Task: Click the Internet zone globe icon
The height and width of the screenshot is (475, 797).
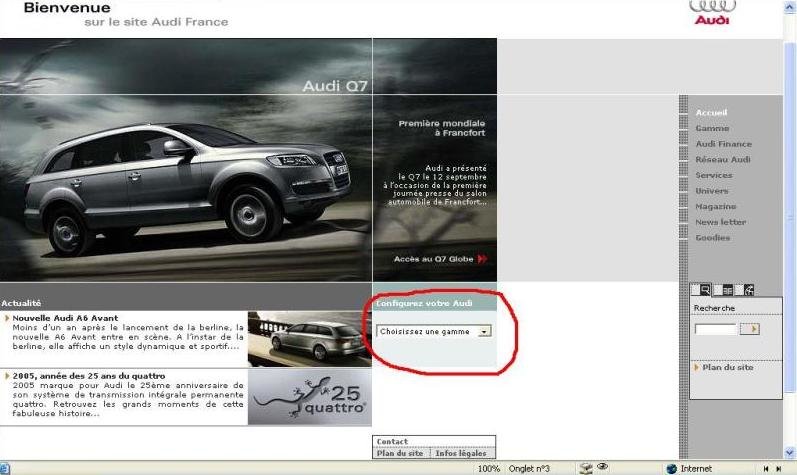Action: 672,468
